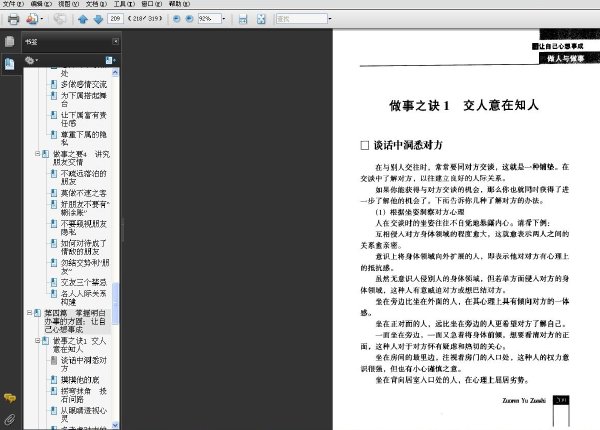Open the 编辑 (Edit) menu
Viewport: 600px width, 430px height.
41,4
